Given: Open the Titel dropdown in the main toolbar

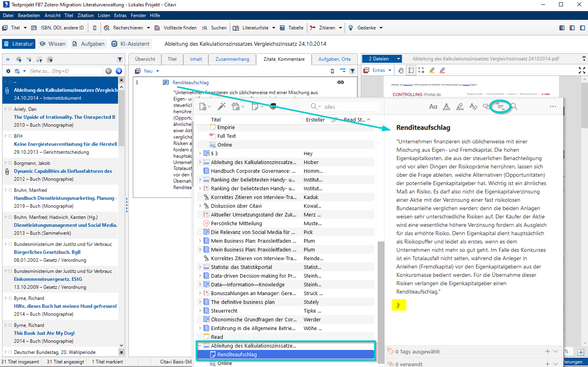Looking at the screenshot, I should tap(25, 28).
